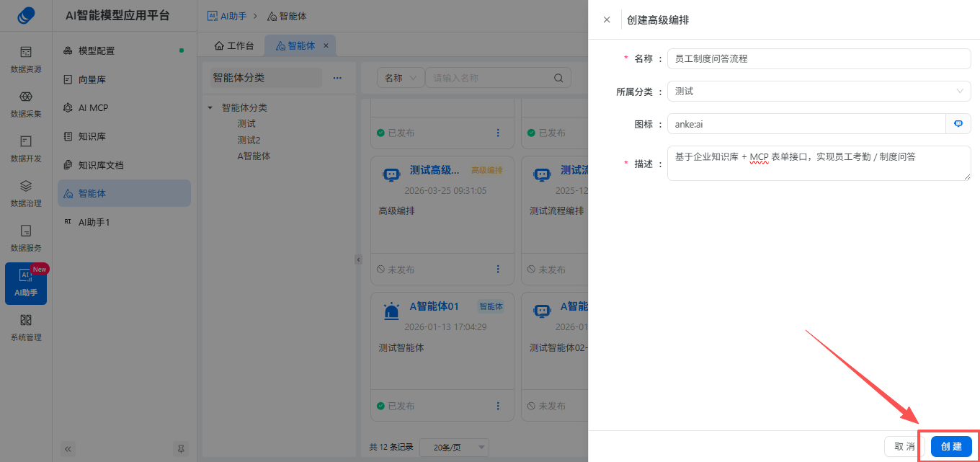980x462 pixels.
Task: Click the AI助手 breadcrumb link
Action: 227,15
